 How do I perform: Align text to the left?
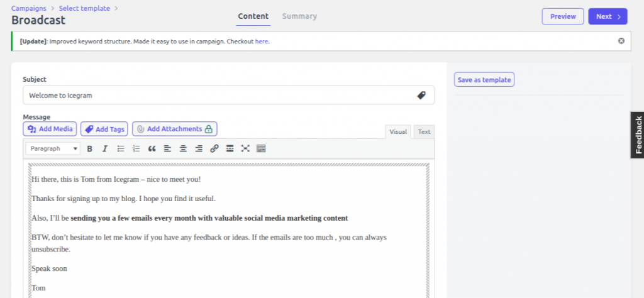(167, 149)
